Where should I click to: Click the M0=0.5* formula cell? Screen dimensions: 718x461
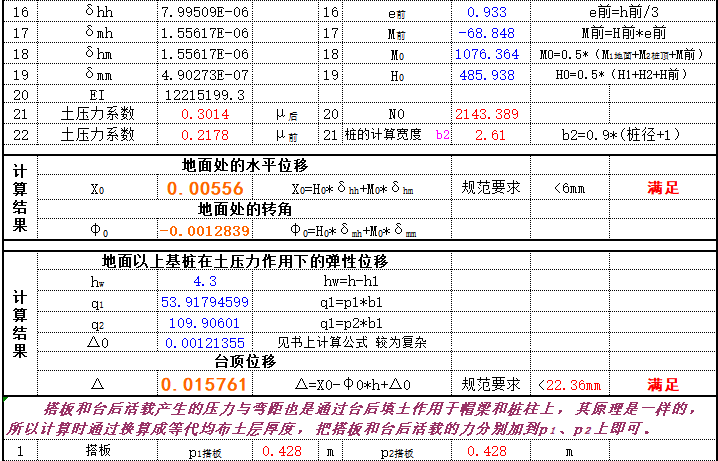pyautogui.click(x=624, y=54)
